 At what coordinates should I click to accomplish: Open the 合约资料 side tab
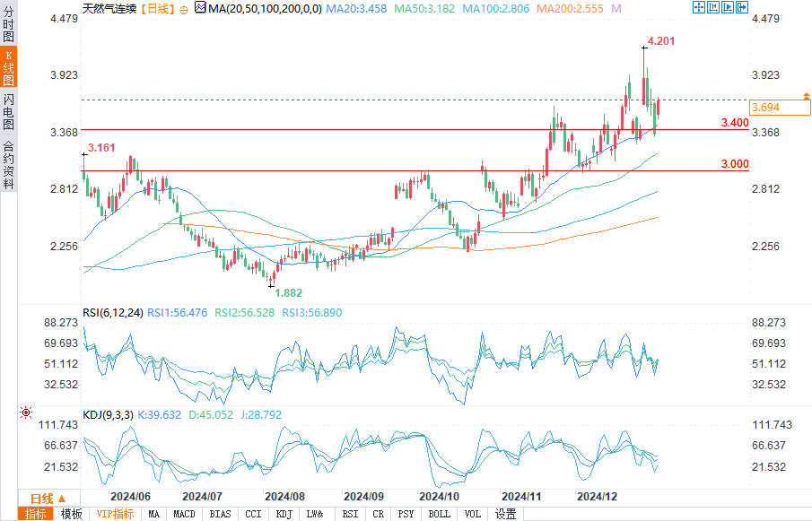coord(8,165)
